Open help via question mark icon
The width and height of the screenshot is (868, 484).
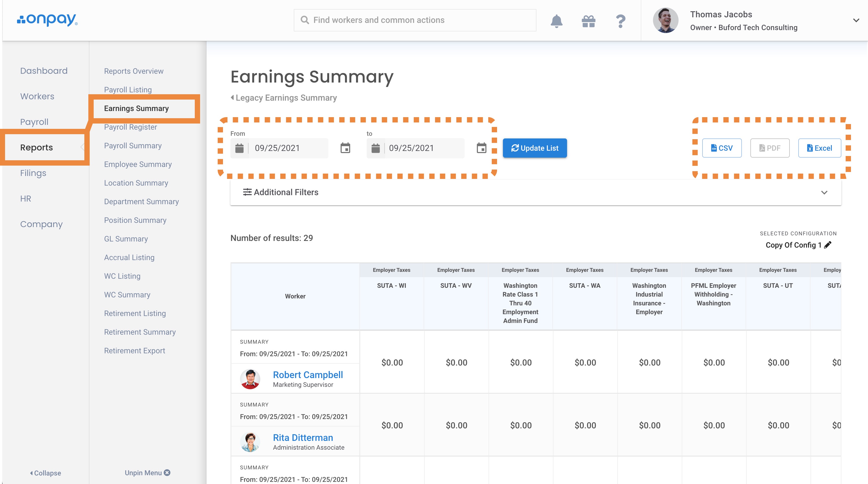coord(620,21)
